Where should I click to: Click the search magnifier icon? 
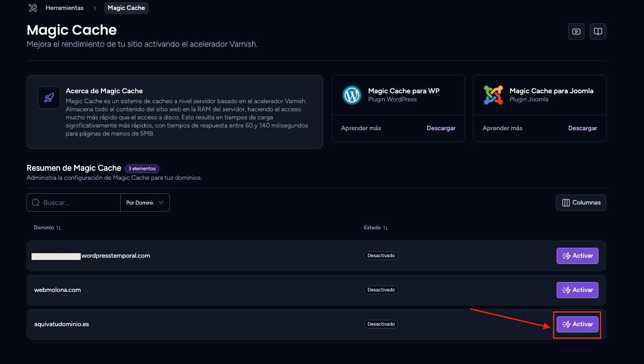[x=36, y=203]
